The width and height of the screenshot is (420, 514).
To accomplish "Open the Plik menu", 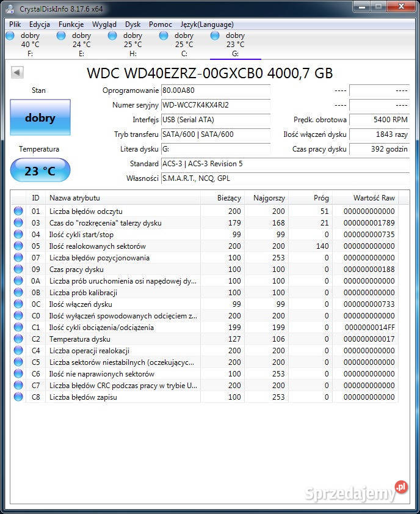I will [15, 24].
